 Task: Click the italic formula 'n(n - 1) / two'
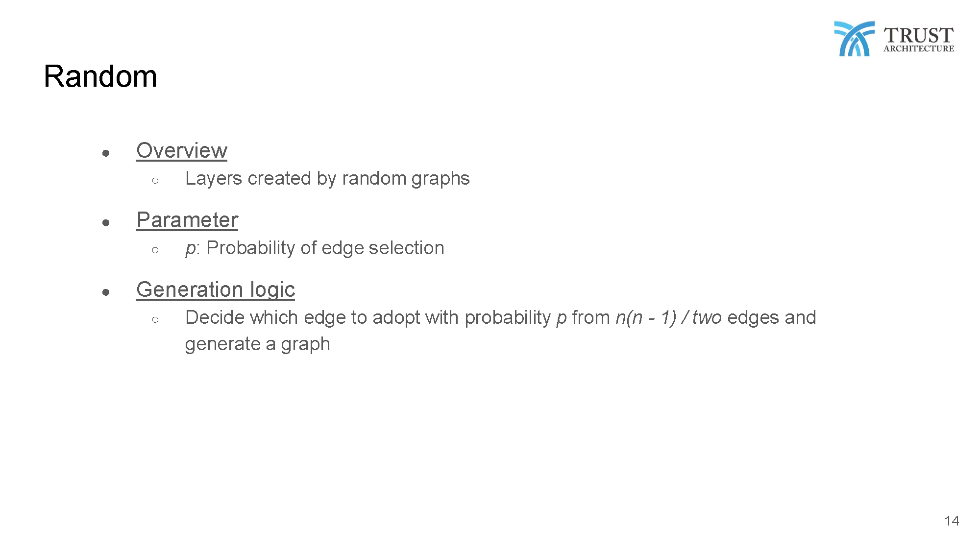669,317
